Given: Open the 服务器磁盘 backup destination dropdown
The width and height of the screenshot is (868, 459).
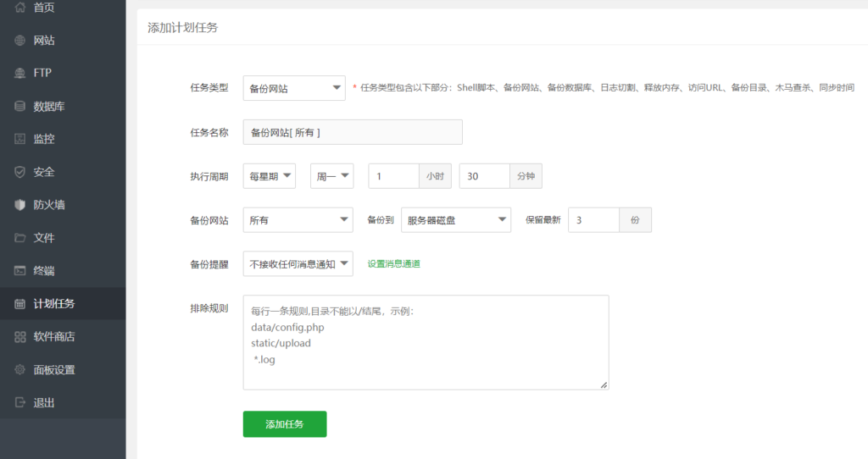Looking at the screenshot, I should click(455, 220).
